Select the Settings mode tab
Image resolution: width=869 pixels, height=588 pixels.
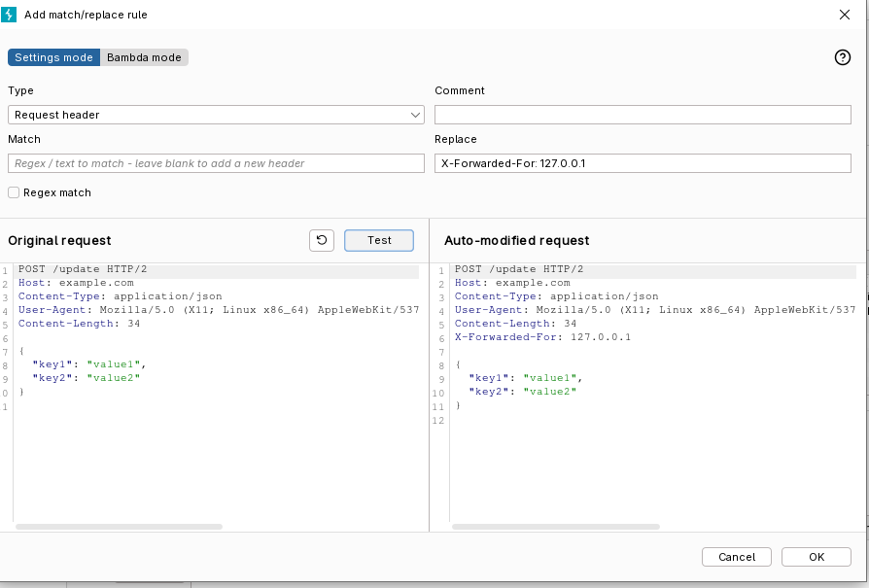[x=53, y=57]
